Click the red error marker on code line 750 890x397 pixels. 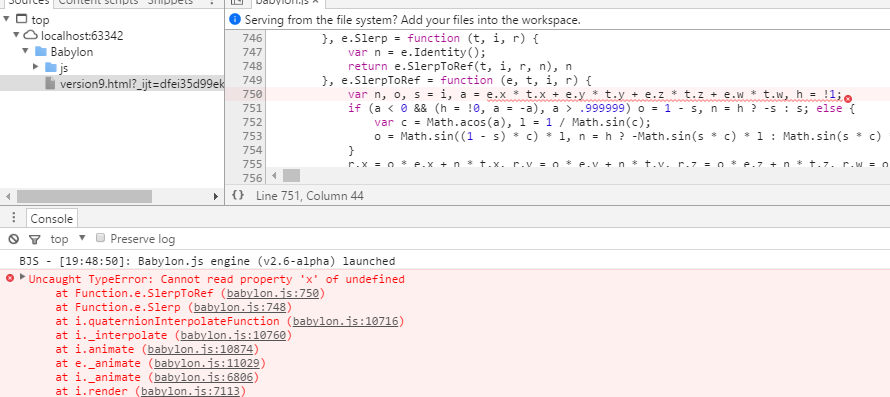tap(848, 98)
